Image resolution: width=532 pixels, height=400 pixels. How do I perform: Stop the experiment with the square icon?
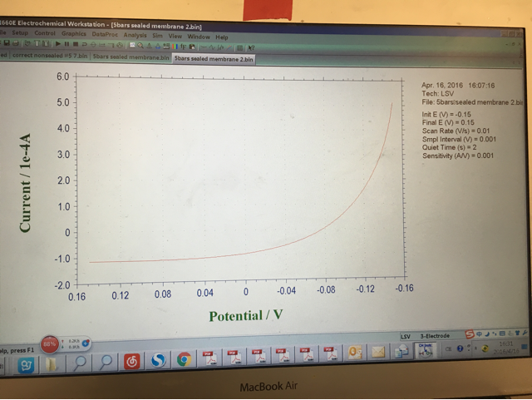point(76,44)
